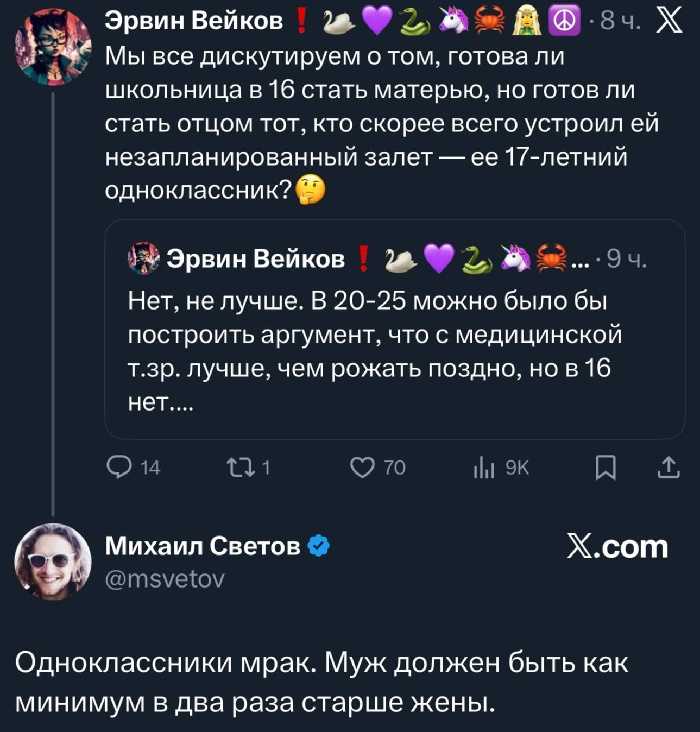Open the quoted tweet starting 'Нет, не лучше'

tap(375, 351)
